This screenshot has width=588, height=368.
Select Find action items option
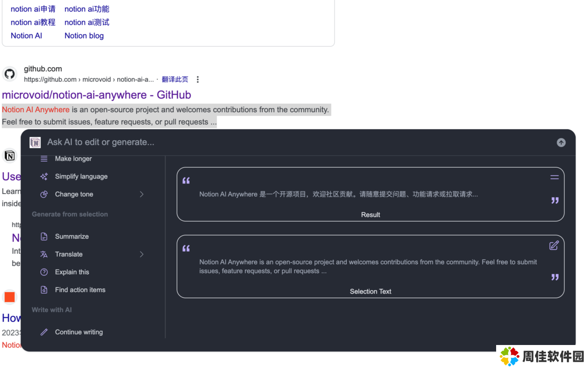pos(80,290)
